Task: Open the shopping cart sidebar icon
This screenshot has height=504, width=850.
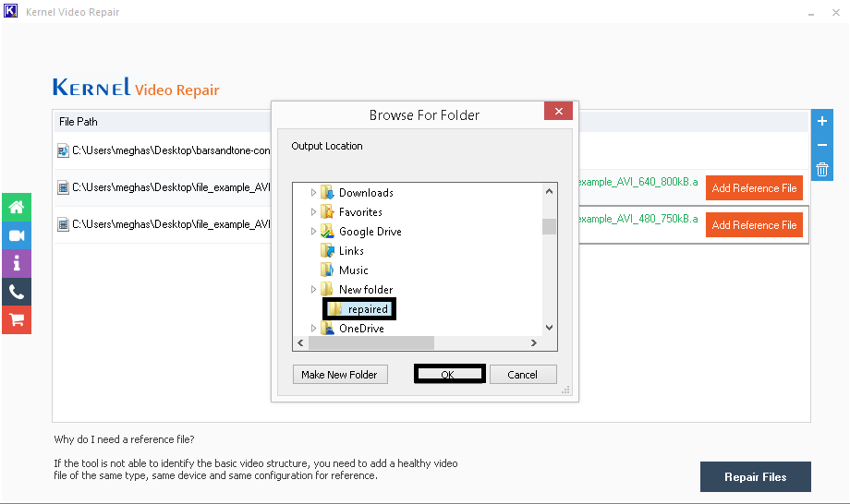Action: coord(17,320)
